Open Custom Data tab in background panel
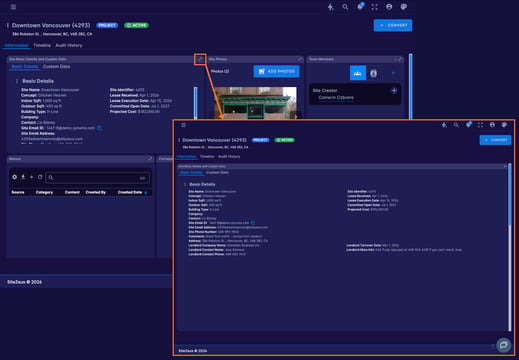This screenshot has height=360, width=519. 56,67
